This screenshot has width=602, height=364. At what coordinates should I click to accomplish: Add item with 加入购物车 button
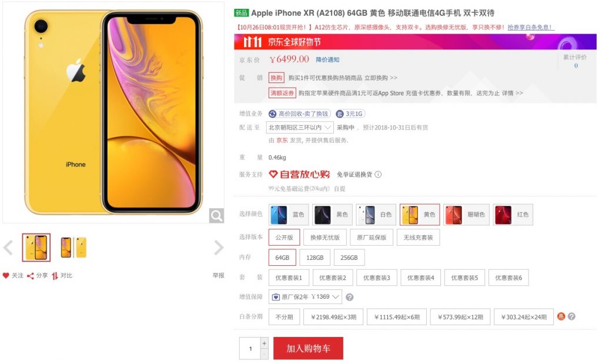click(308, 348)
